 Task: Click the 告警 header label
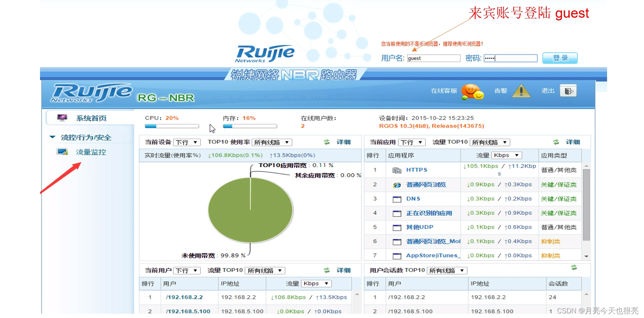pyautogui.click(x=501, y=91)
